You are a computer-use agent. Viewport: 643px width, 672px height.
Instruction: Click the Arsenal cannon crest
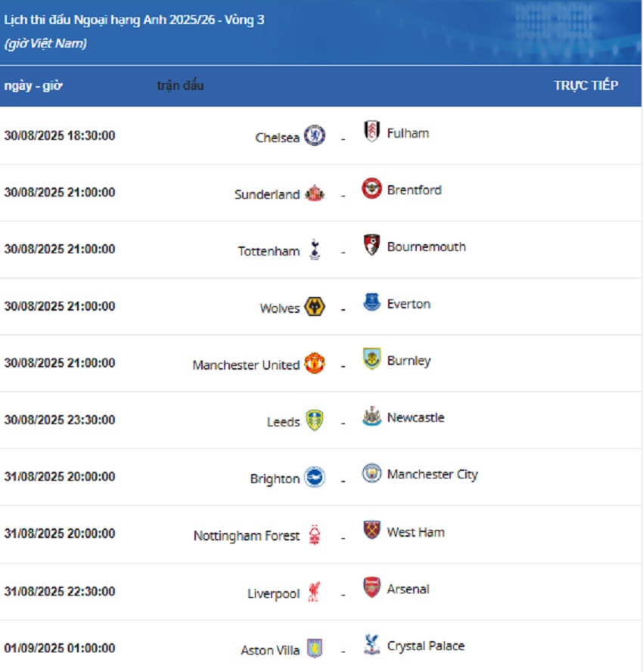coord(371,587)
